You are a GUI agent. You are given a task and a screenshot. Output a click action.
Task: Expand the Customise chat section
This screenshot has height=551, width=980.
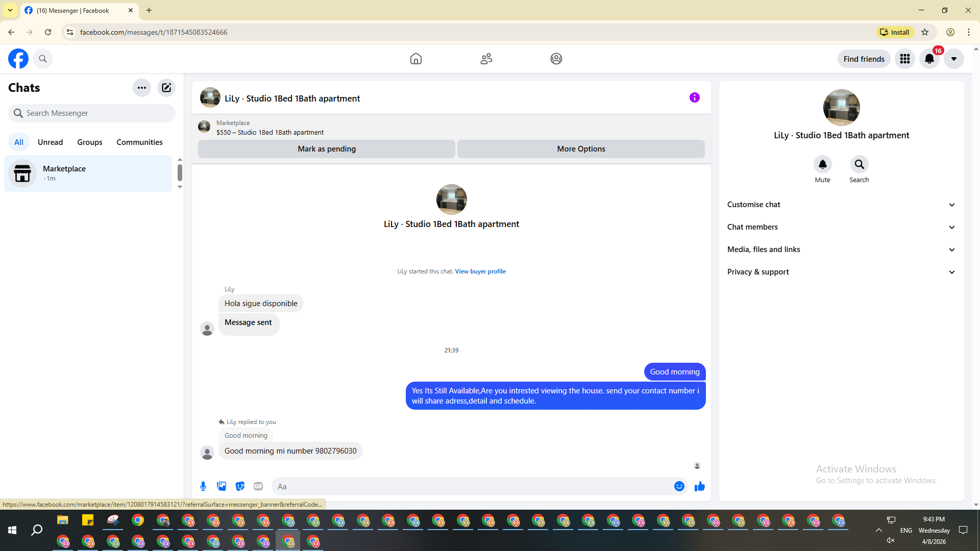click(841, 205)
